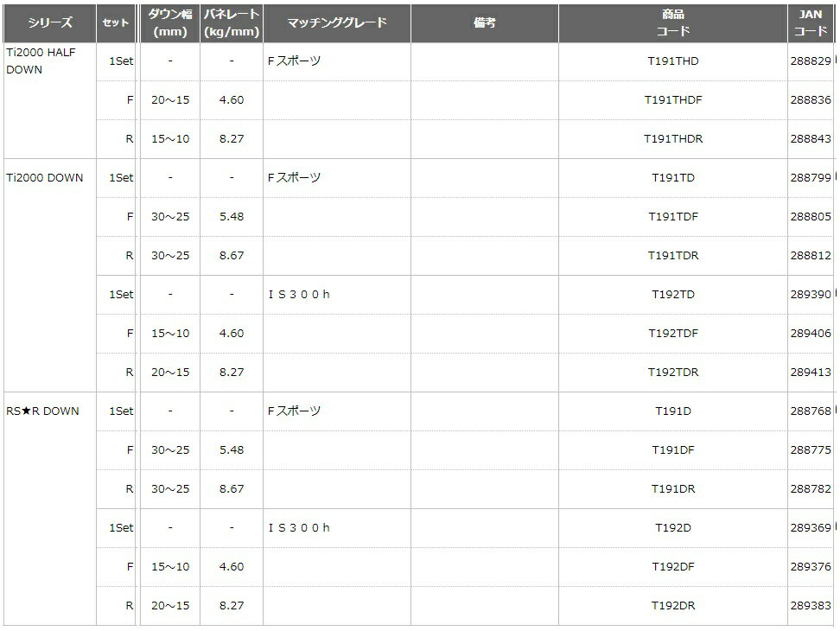Select the Ti2000 DOWN series cell
The width and height of the screenshot is (840, 631).
pyautogui.click(x=45, y=178)
